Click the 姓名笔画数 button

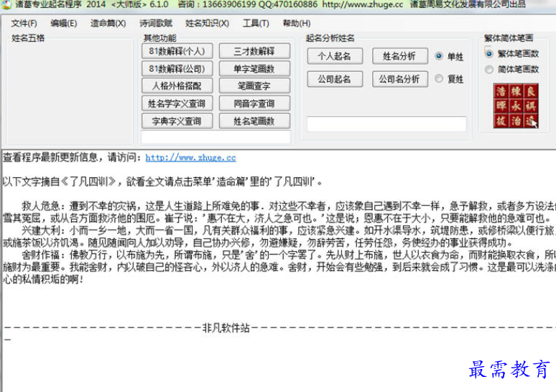point(254,121)
